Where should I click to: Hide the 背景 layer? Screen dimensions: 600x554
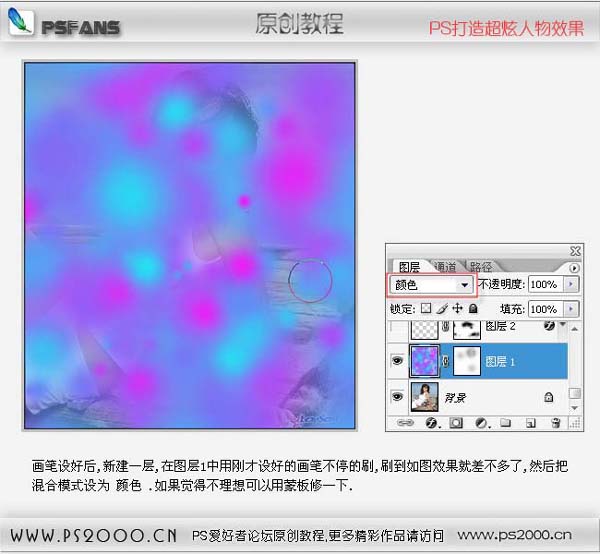(x=397, y=396)
